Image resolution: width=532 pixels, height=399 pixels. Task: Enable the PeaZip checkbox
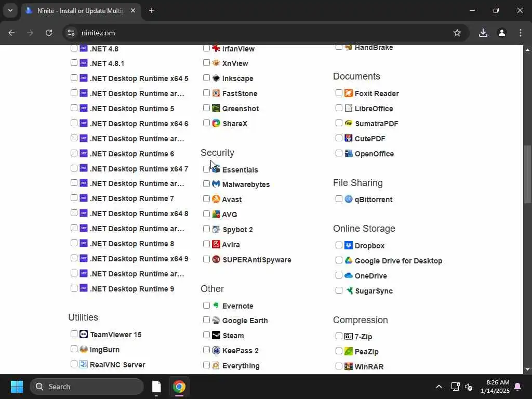coord(339,351)
